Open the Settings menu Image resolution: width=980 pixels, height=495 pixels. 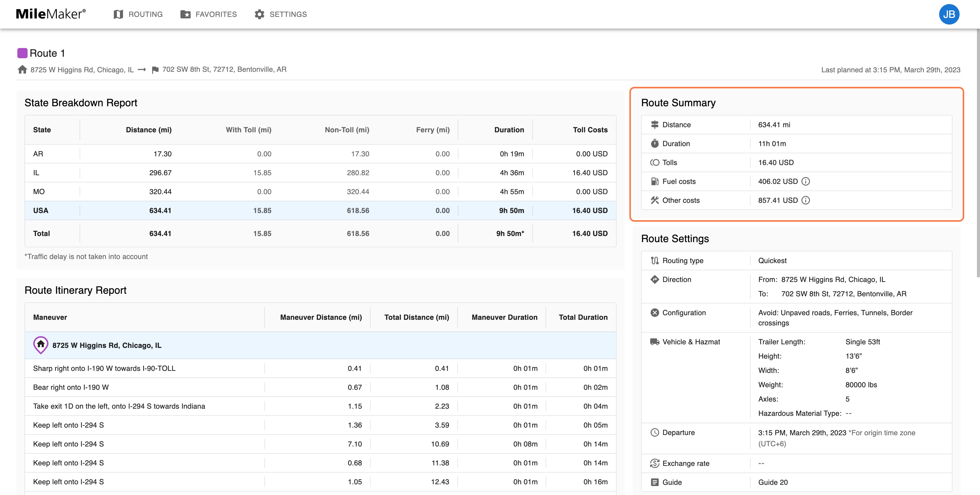click(x=281, y=15)
